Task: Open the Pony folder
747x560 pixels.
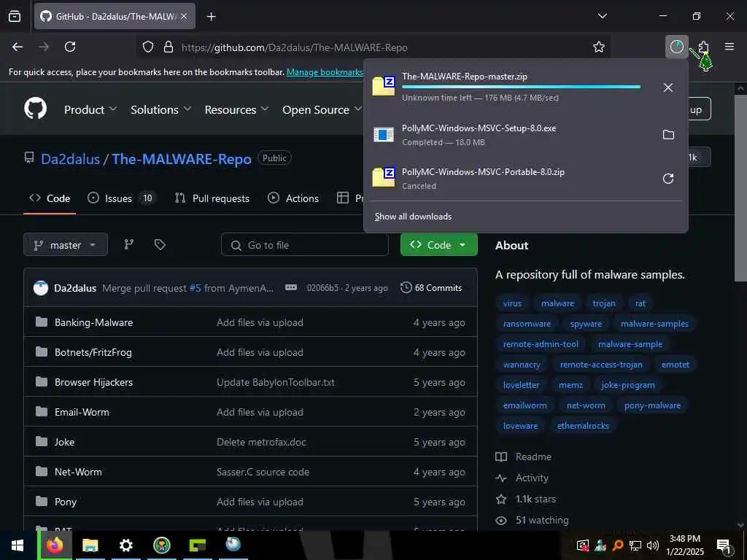Action: pyautogui.click(x=65, y=502)
